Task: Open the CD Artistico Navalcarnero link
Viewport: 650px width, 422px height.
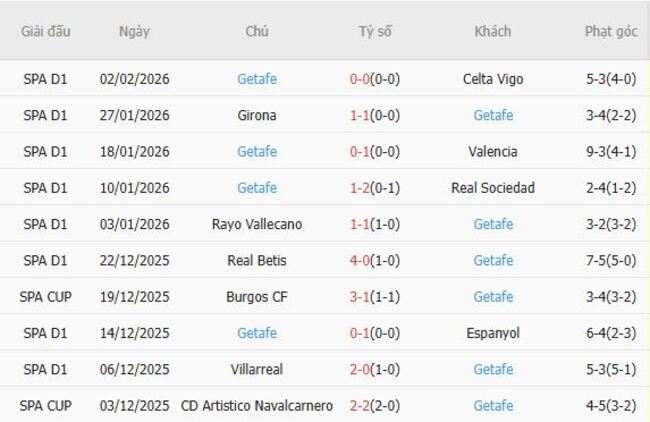Action: [x=257, y=405]
